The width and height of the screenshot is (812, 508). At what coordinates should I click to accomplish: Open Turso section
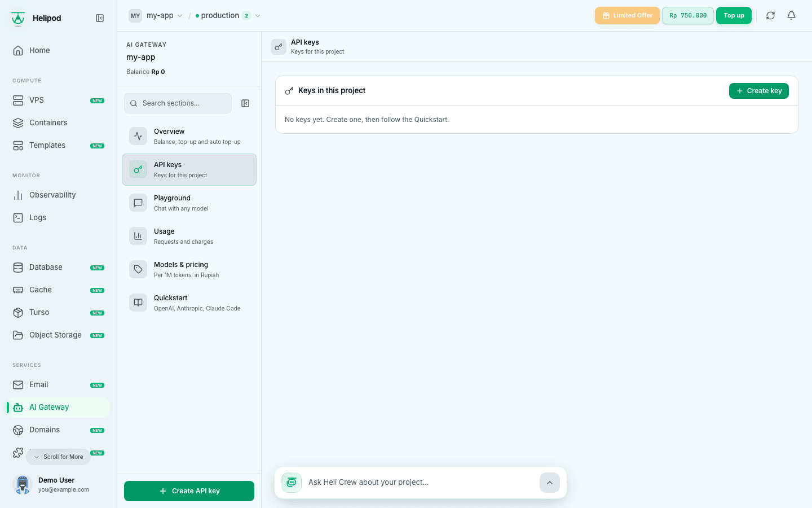(x=59, y=312)
